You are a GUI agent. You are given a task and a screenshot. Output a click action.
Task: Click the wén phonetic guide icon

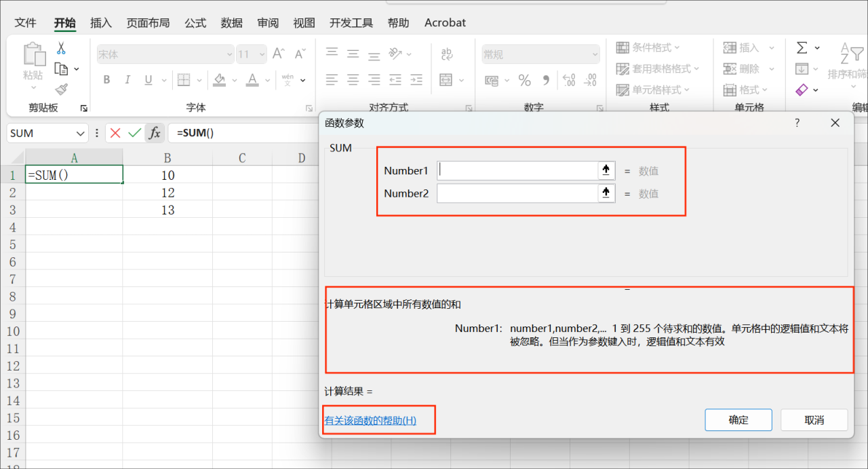click(x=288, y=80)
